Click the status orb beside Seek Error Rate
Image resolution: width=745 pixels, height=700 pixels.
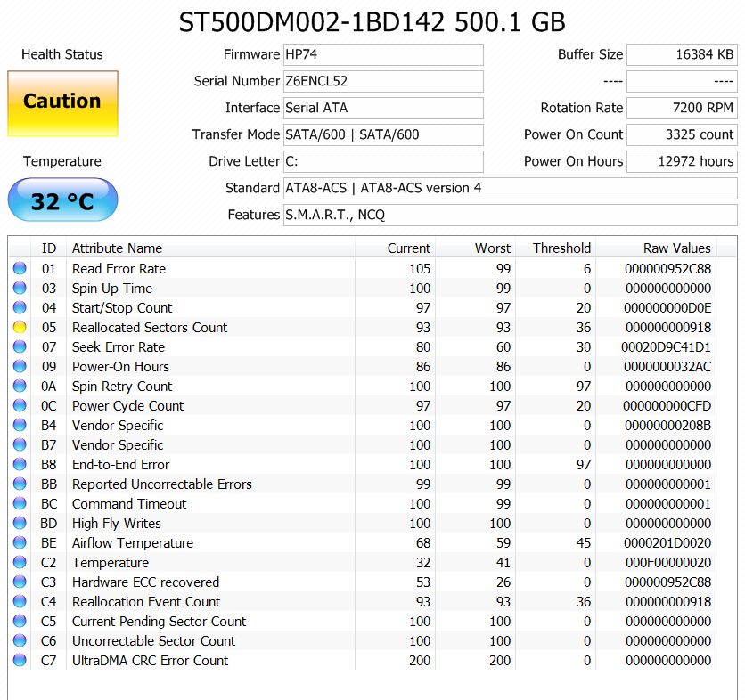[x=20, y=347]
